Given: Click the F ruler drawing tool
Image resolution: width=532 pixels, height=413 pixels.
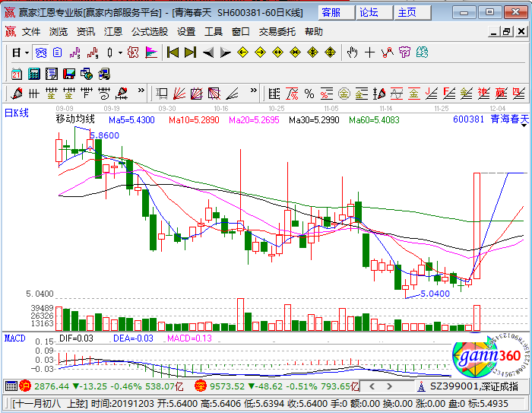Looking at the screenshot, I should pyautogui.click(x=87, y=93).
